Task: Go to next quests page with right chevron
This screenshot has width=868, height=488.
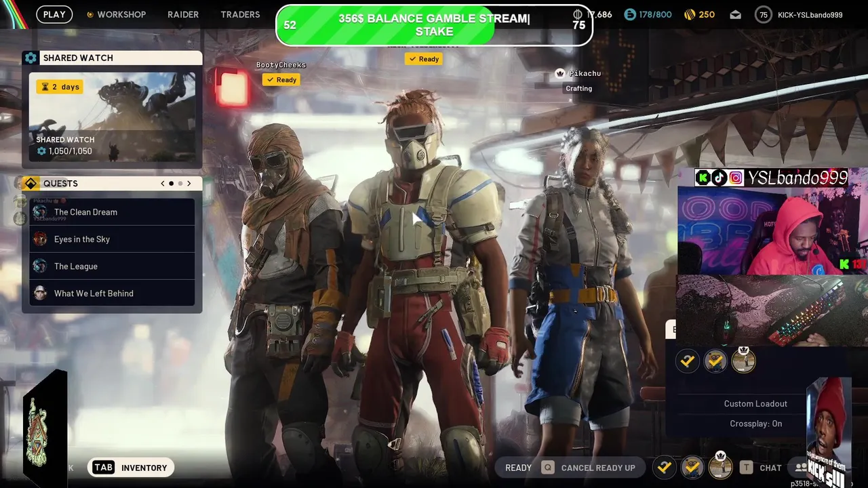Action: coord(189,184)
